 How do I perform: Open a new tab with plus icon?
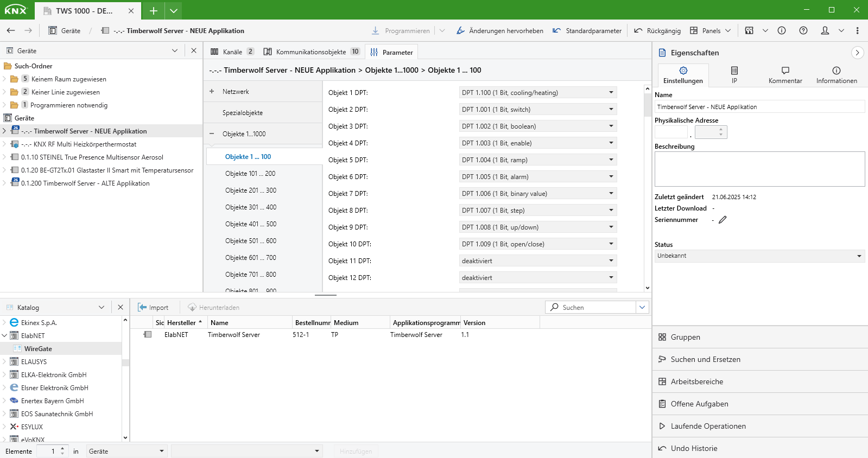[x=154, y=11]
